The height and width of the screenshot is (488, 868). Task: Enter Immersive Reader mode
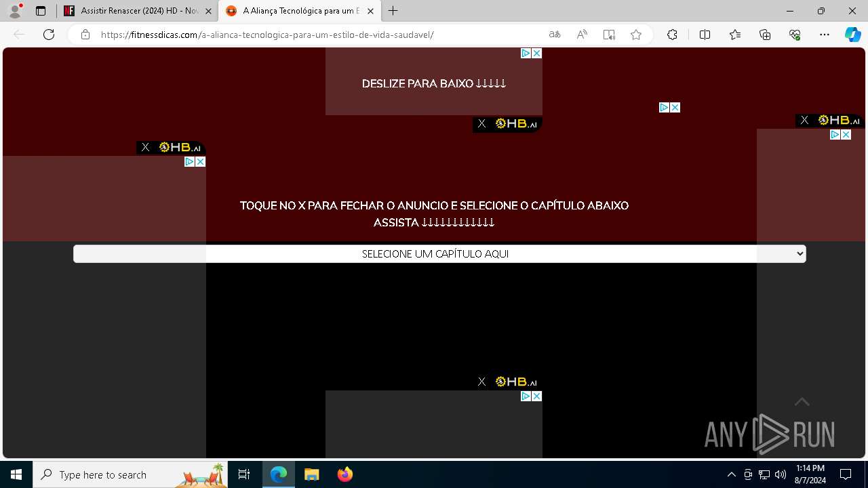pyautogui.click(x=609, y=35)
